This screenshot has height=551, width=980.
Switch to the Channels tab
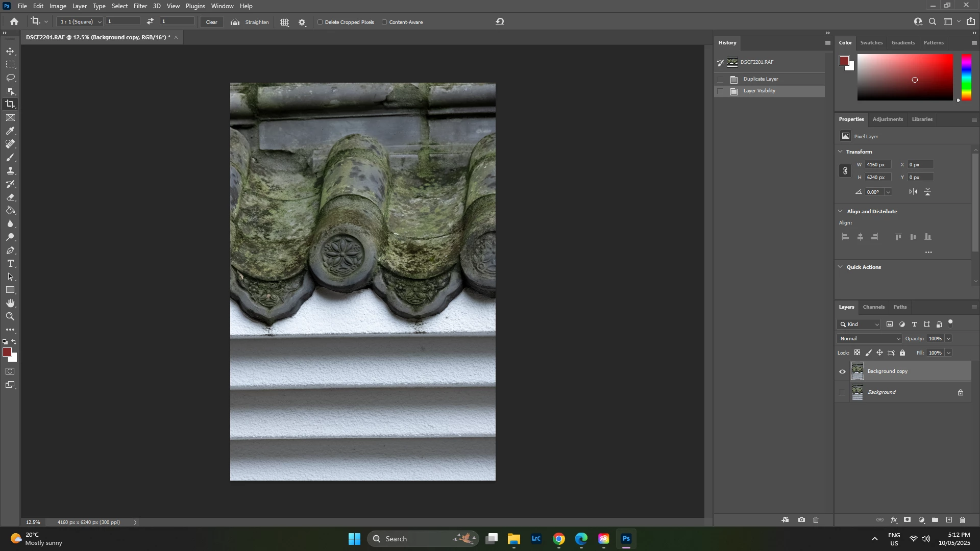(873, 307)
